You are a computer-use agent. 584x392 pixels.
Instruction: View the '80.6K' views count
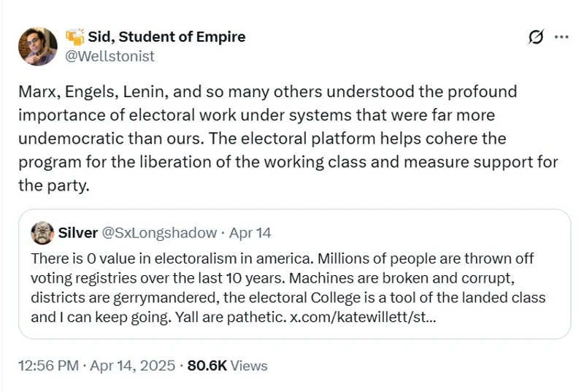(208, 366)
